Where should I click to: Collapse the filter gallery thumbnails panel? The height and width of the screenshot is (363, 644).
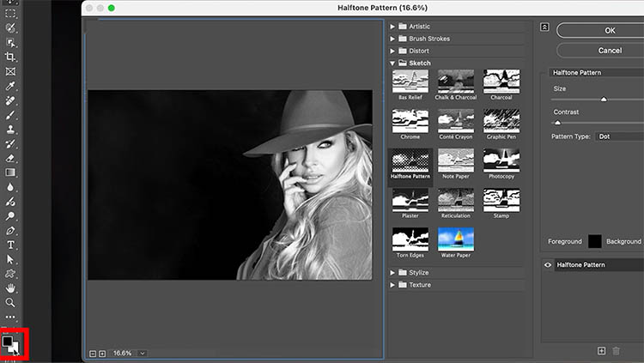544,27
